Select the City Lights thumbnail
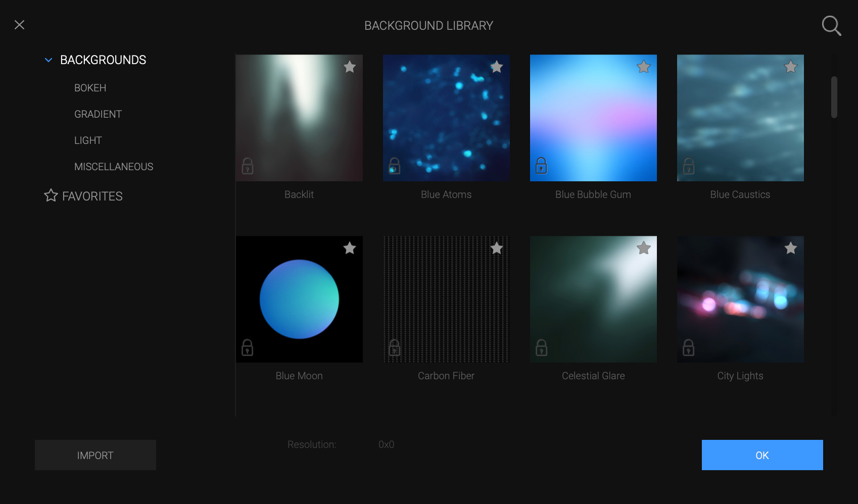Image resolution: width=858 pixels, height=504 pixels. click(740, 299)
